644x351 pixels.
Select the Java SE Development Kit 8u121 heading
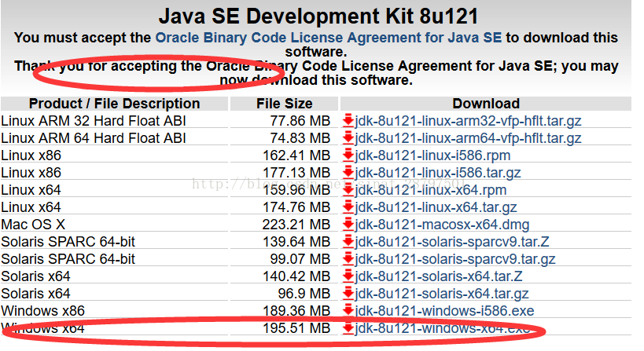click(318, 16)
